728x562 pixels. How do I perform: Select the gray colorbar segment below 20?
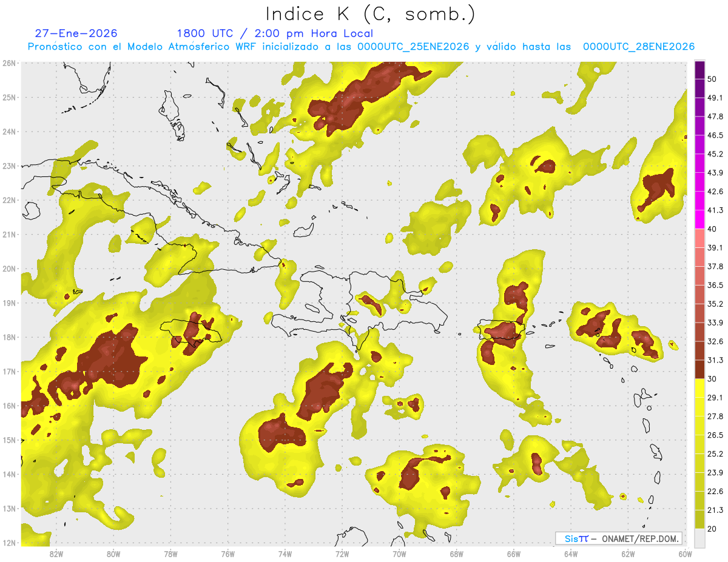point(699,538)
